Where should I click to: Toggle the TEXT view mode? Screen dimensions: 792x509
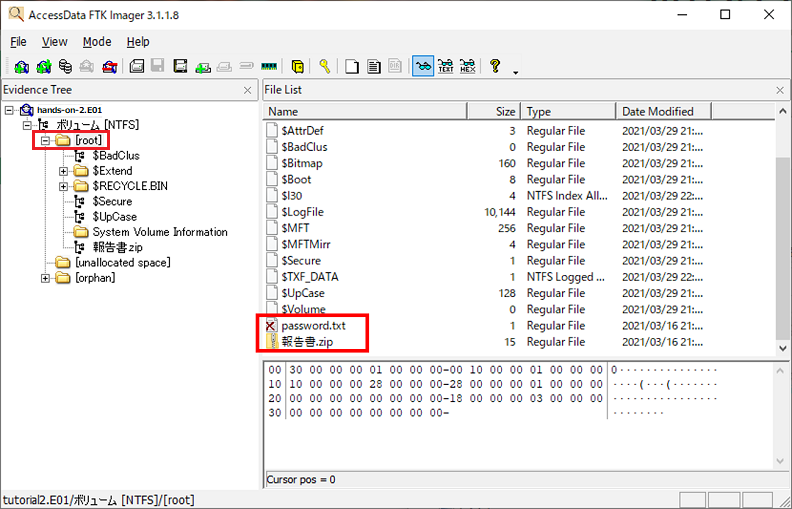446,66
